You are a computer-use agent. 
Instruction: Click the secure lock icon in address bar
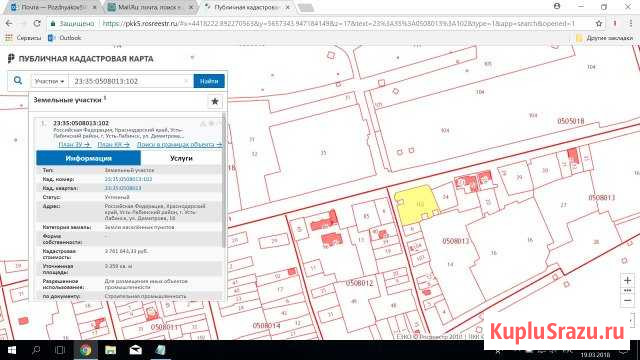point(53,24)
